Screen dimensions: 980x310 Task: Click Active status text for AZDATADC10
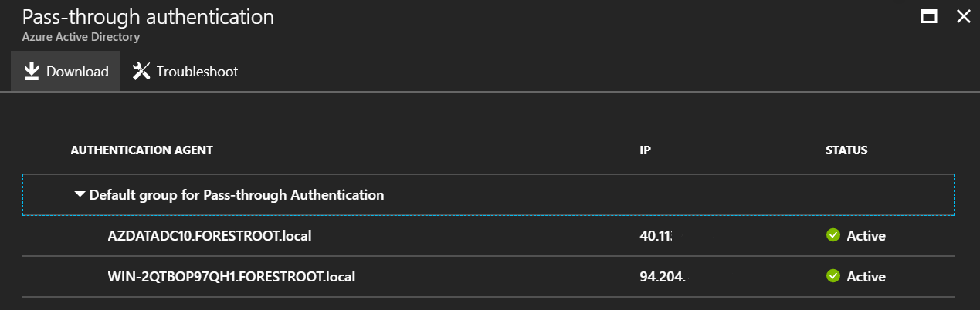point(866,235)
